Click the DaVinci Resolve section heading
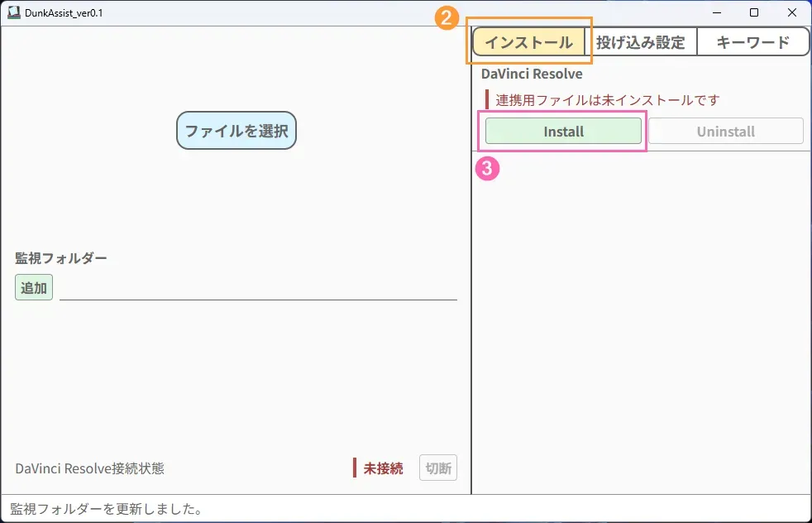The image size is (812, 523). [x=532, y=74]
